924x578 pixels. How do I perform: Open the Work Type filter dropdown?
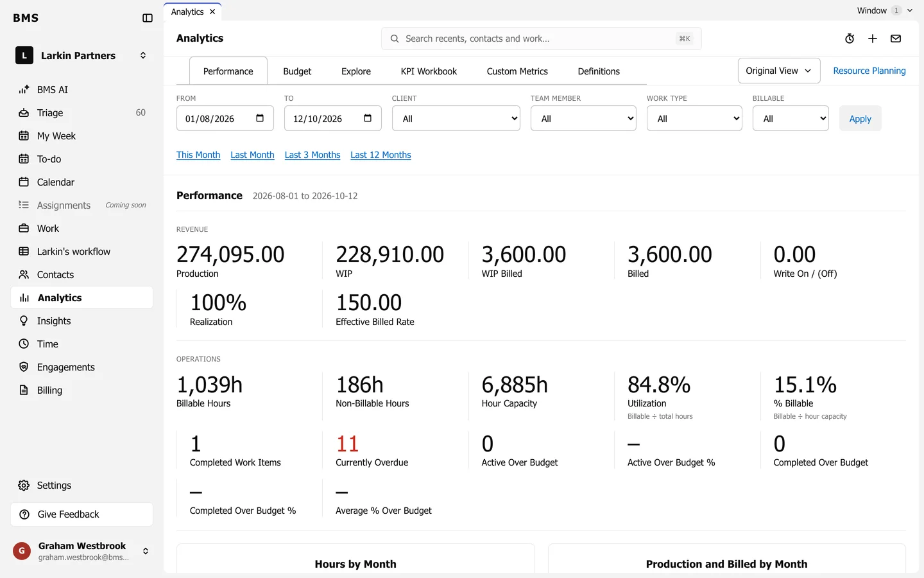point(694,119)
